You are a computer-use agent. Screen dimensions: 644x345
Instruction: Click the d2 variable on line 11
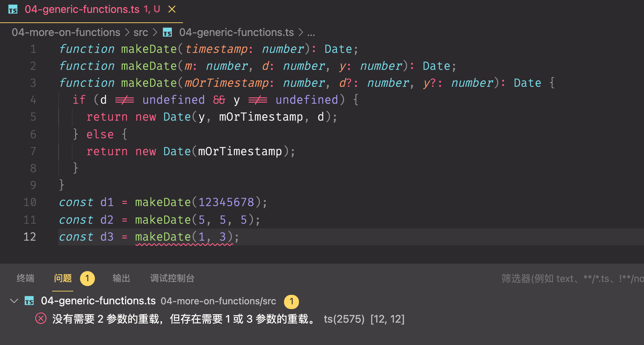pyautogui.click(x=107, y=220)
